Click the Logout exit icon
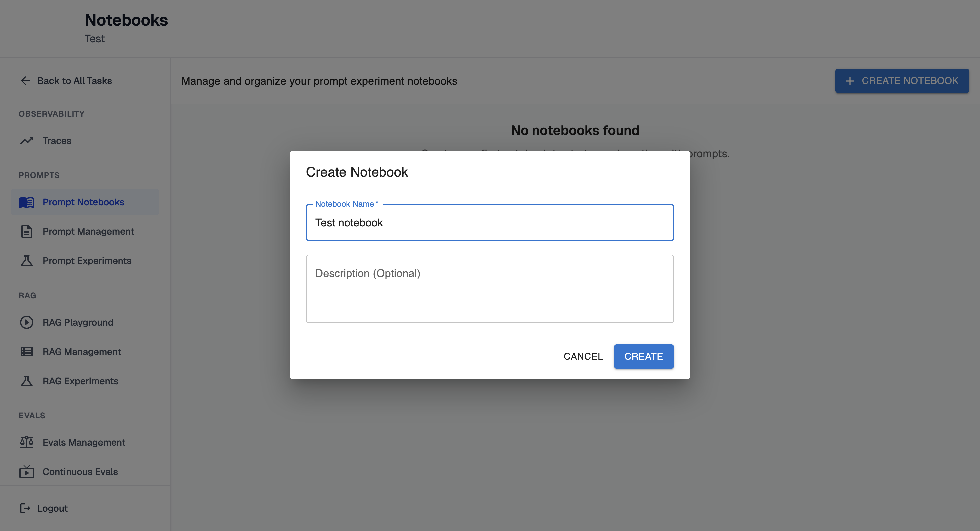980x531 pixels. 25,508
